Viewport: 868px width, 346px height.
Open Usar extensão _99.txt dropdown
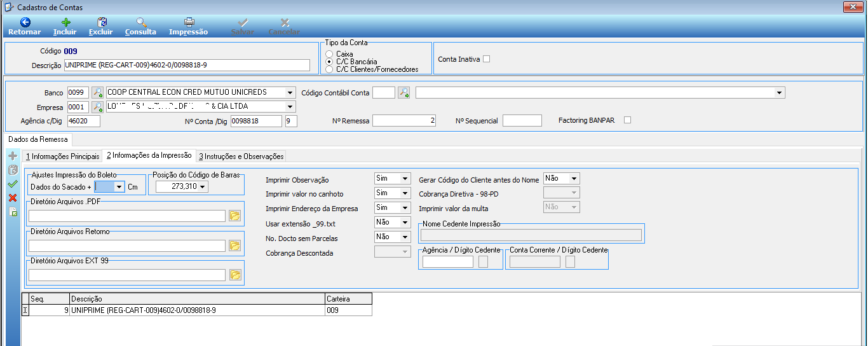point(405,222)
